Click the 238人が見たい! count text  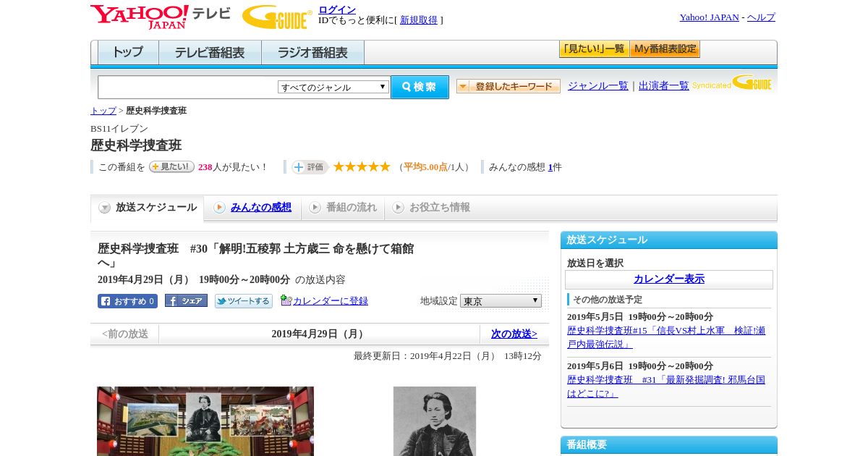click(x=232, y=167)
